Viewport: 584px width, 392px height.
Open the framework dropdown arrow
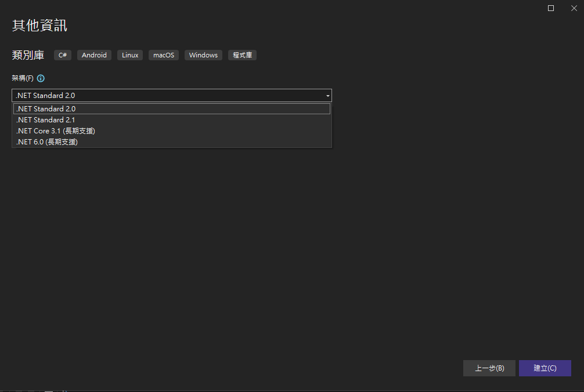327,95
